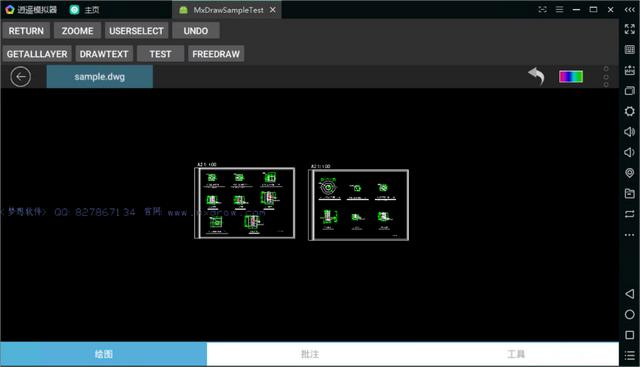Open the shared folder icon
The image size is (640, 367).
(629, 193)
